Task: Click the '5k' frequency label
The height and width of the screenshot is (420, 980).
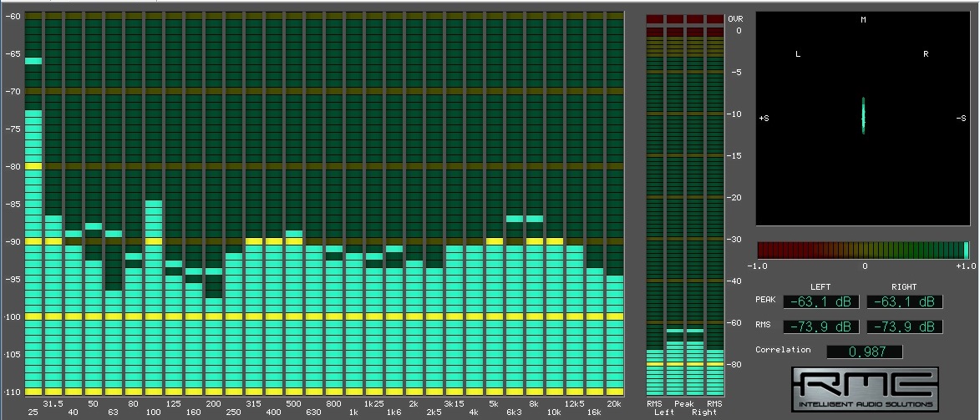Action: pos(494,404)
